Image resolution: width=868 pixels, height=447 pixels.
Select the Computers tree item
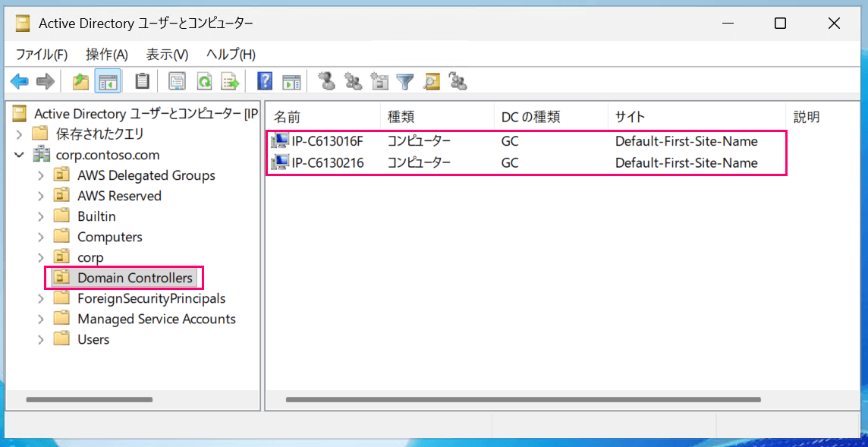(109, 237)
